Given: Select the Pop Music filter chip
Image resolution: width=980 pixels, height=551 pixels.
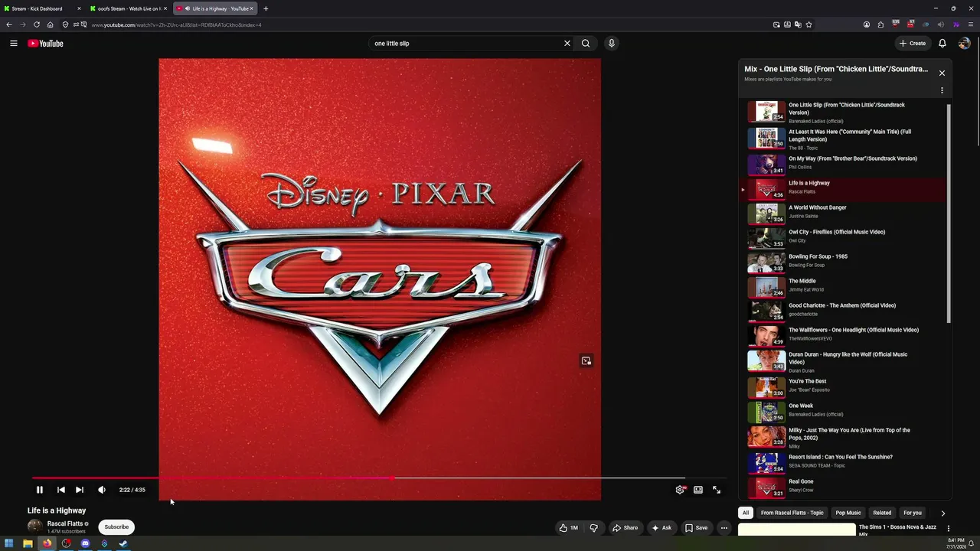Looking at the screenshot, I should coord(848,513).
